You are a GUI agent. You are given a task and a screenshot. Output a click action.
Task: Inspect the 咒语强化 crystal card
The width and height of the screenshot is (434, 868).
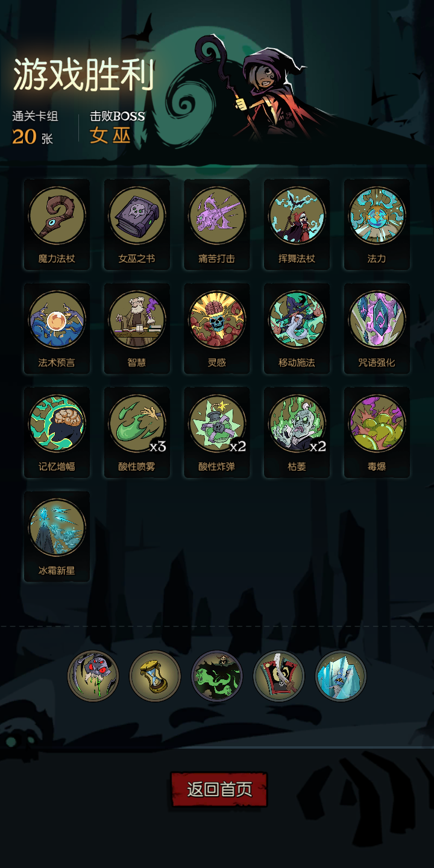377,329
